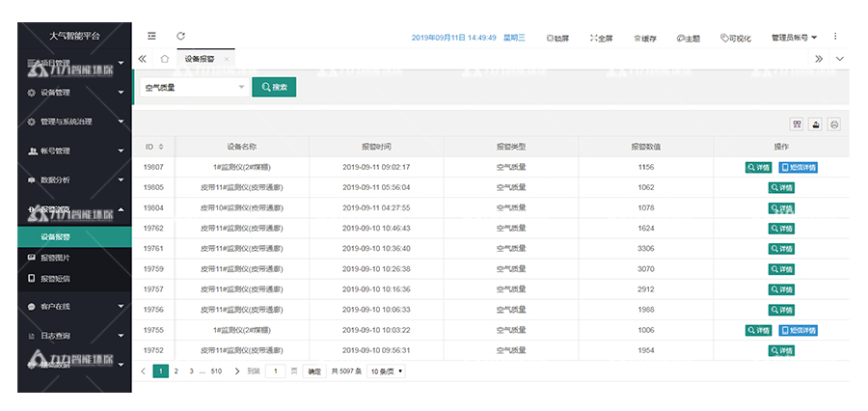Click the page number jump input field

[x=275, y=370]
